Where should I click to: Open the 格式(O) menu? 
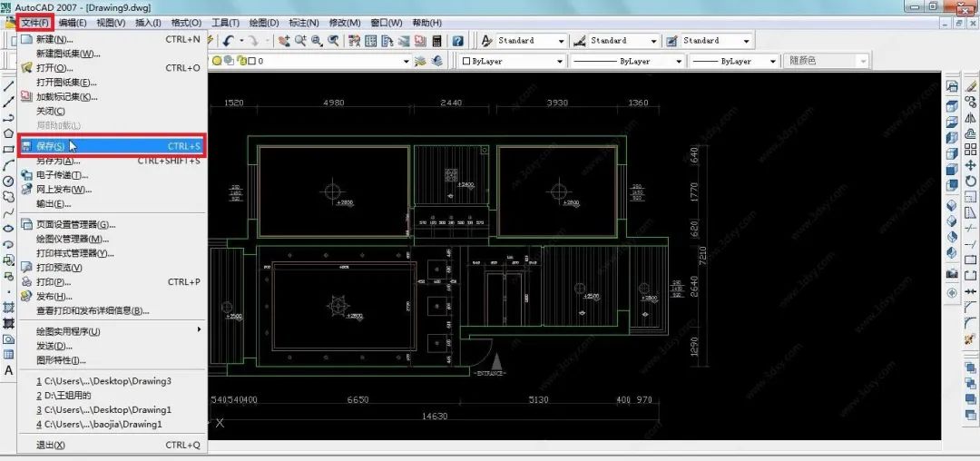186,23
